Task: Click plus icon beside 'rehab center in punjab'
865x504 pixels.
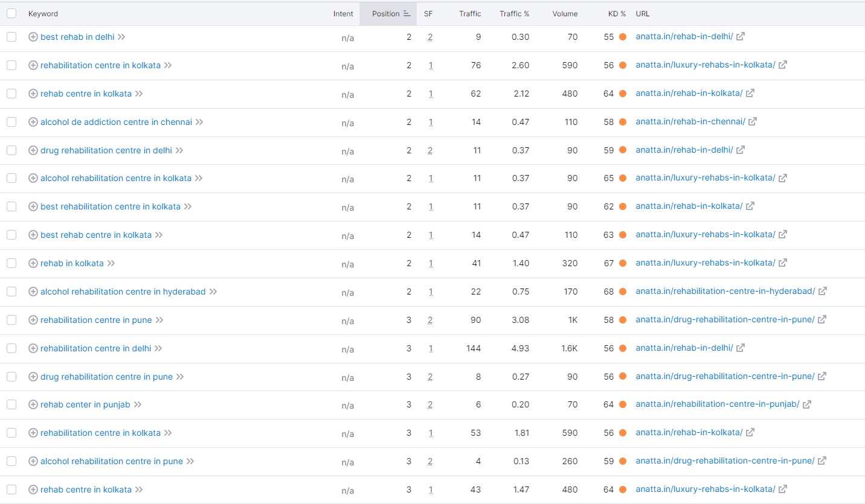Action: click(33, 404)
